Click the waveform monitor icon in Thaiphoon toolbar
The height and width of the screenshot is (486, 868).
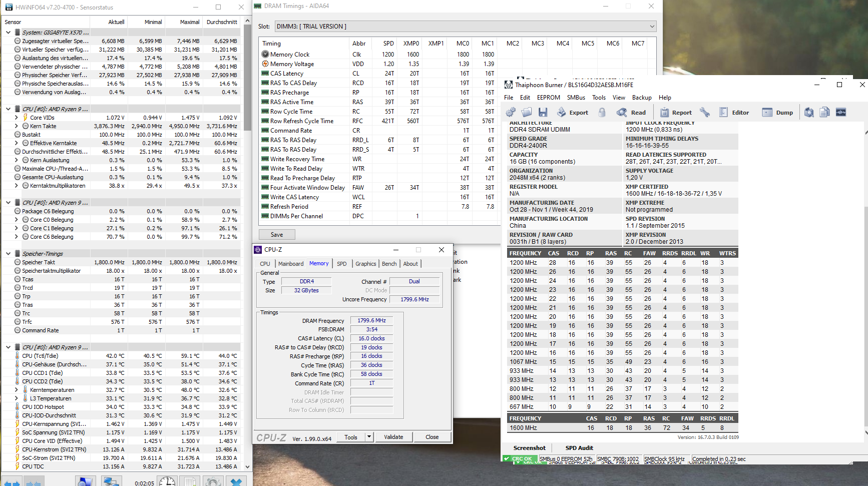(841, 112)
